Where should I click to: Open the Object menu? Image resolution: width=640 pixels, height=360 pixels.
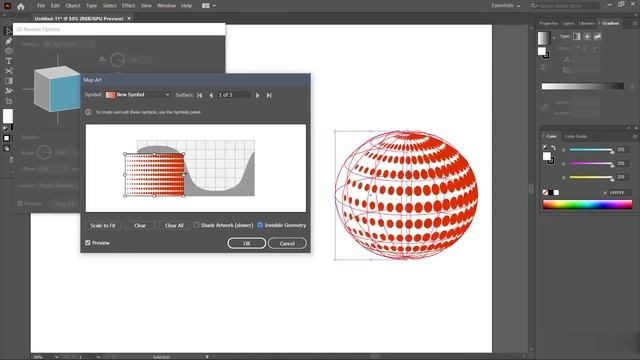tap(73, 6)
